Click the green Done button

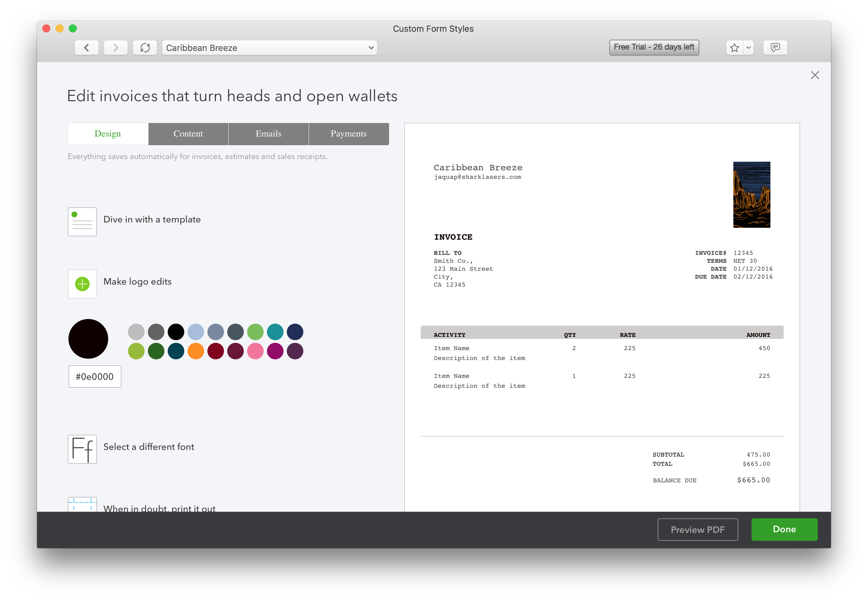coord(784,530)
